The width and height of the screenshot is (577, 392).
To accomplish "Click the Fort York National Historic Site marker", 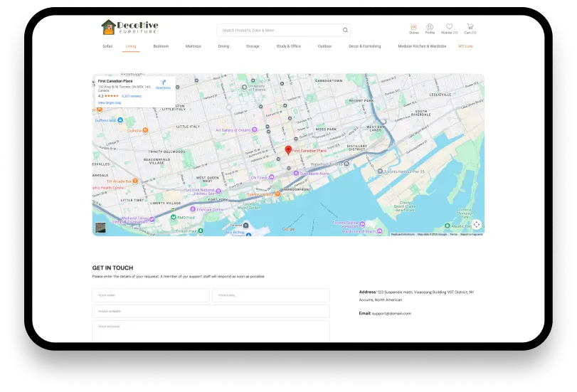I will (218, 191).
